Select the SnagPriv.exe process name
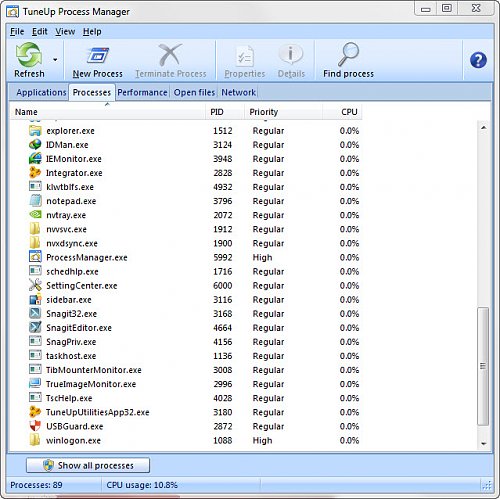 point(71,342)
